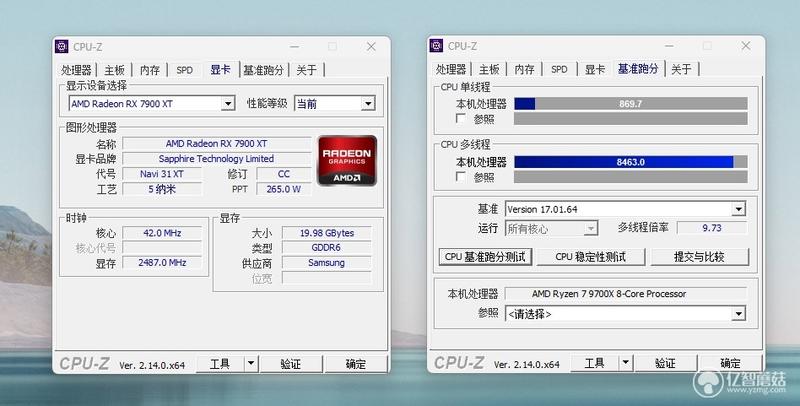Click multi-thread score bar showing 8463.0
The height and width of the screenshot is (406, 800).
click(x=631, y=162)
